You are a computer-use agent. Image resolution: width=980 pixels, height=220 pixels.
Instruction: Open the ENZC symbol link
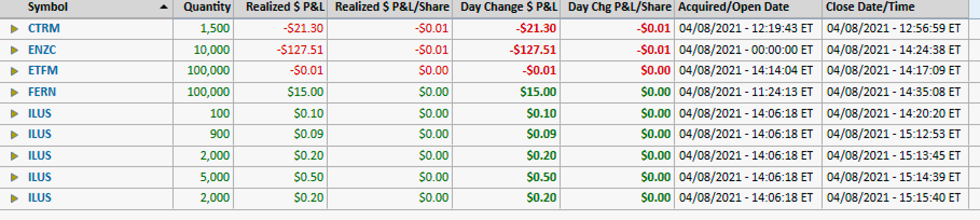[x=42, y=50]
